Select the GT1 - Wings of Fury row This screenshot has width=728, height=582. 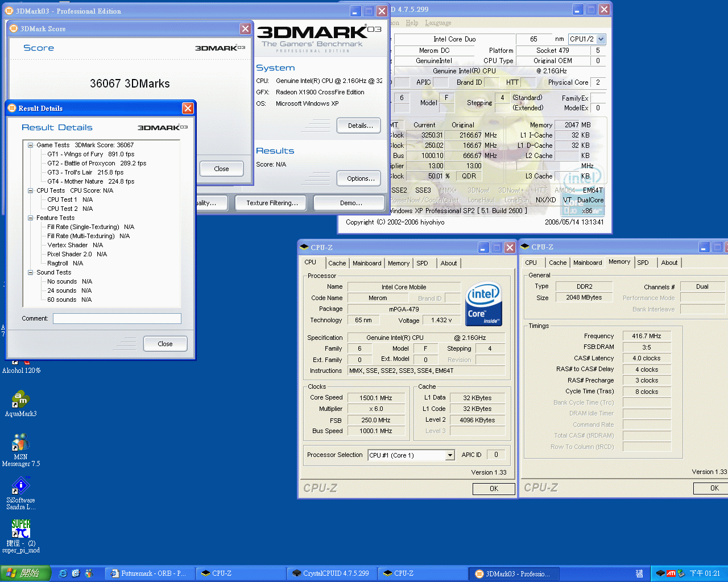coord(91,154)
